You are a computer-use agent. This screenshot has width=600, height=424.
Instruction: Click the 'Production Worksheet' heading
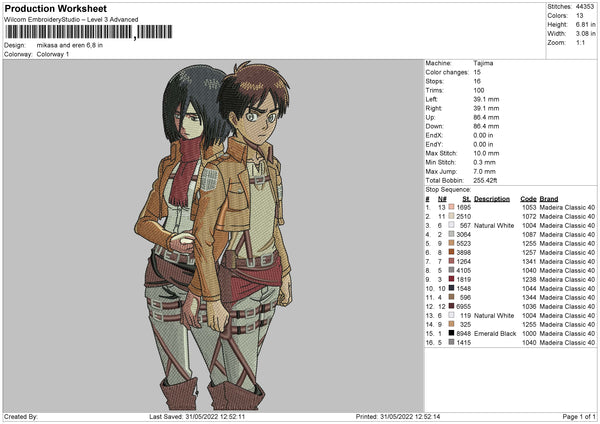[x=56, y=8]
